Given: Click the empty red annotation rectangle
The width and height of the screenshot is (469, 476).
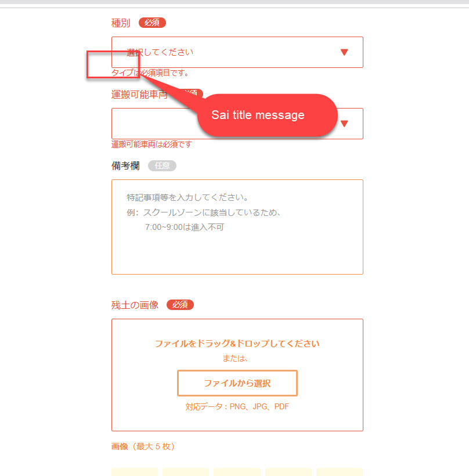Looking at the screenshot, I should pos(113,64).
